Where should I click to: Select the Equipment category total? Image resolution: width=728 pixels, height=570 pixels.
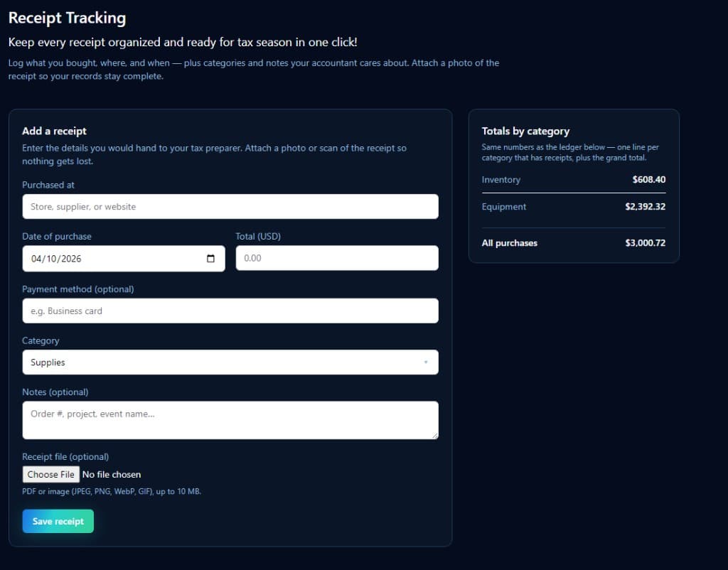[574, 207]
